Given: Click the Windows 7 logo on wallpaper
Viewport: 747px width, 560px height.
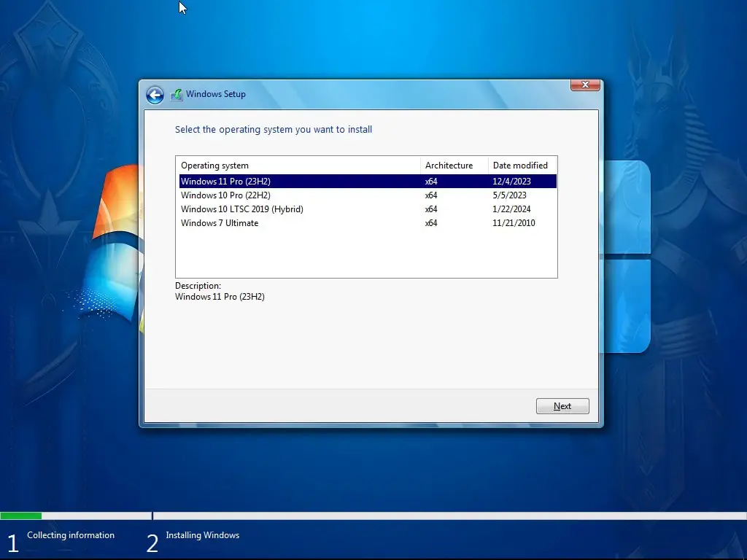Looking at the screenshot, I should (109, 248).
